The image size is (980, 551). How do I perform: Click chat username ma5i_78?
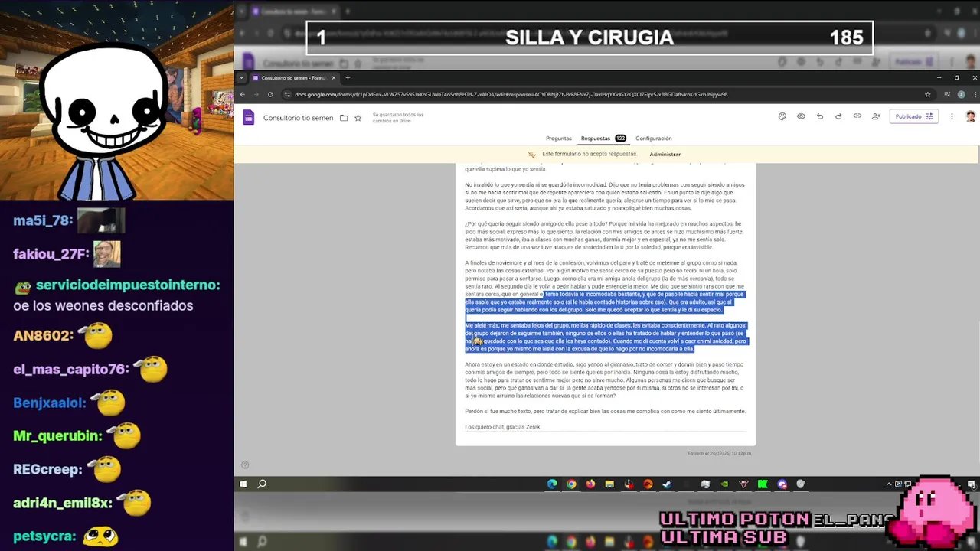(43, 220)
